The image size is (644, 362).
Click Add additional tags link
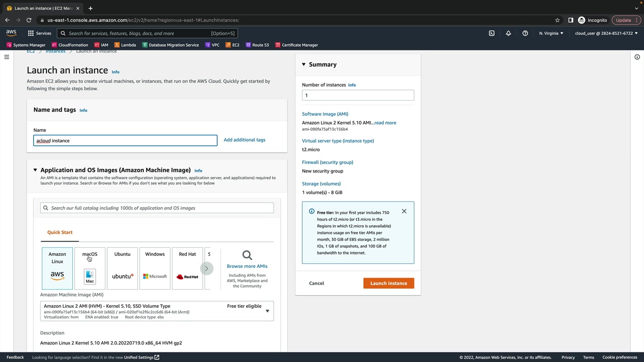tap(245, 140)
